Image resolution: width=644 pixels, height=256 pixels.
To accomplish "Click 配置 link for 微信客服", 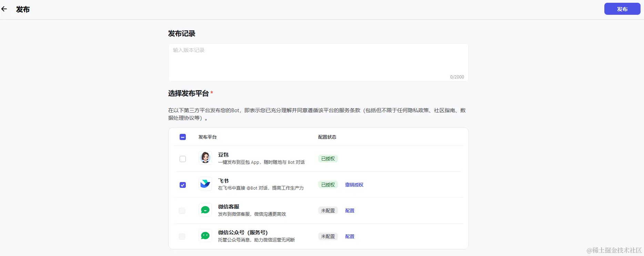I will click(350, 211).
